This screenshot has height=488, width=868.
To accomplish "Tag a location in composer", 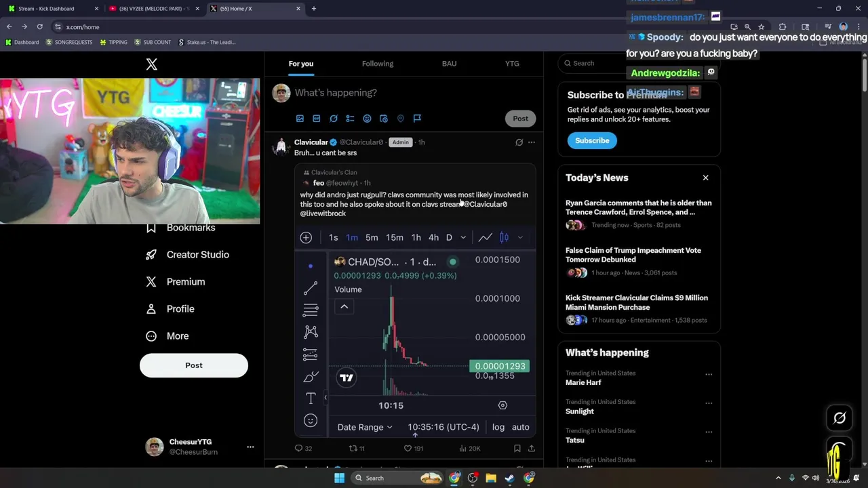I will 401,119.
